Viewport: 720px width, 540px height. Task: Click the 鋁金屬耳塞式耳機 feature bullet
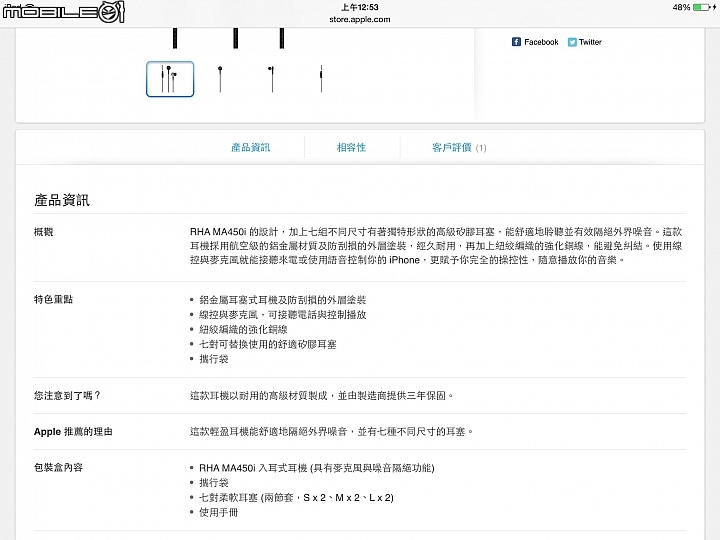pos(282,300)
